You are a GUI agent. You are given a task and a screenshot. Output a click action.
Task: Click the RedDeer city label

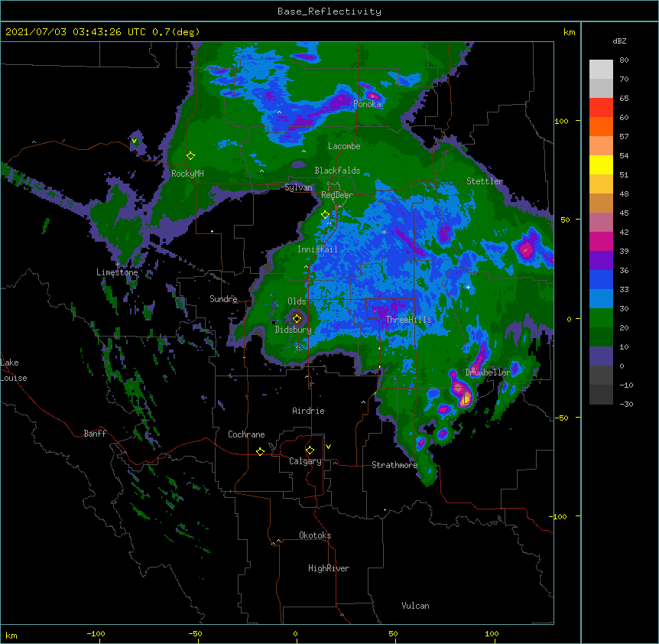[x=337, y=195]
